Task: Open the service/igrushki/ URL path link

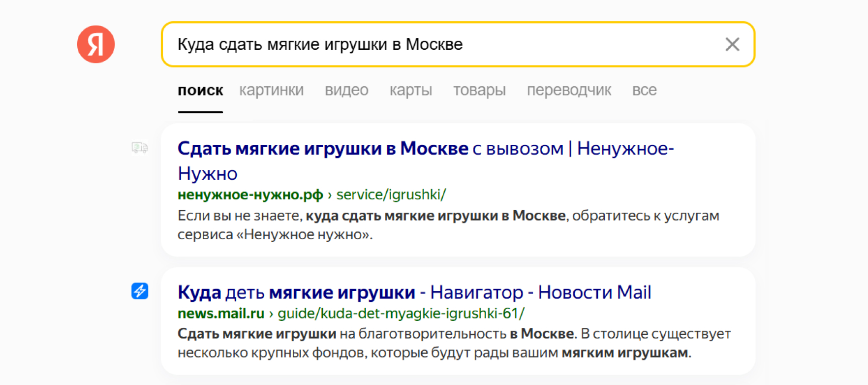Action: tap(391, 195)
